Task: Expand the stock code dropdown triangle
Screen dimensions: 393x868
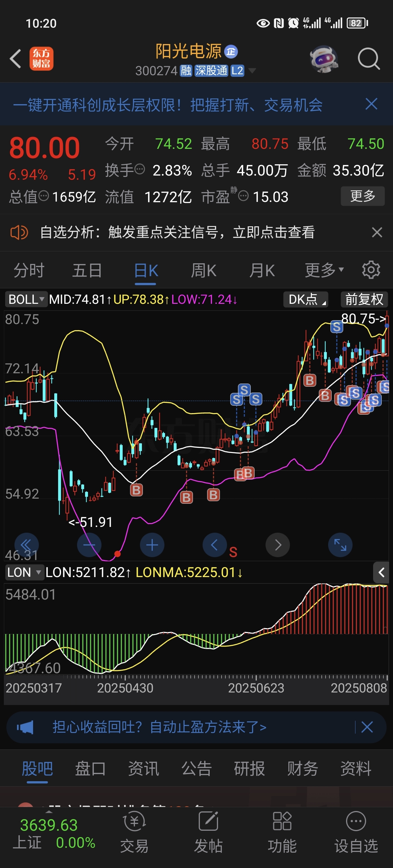Action: click(252, 70)
